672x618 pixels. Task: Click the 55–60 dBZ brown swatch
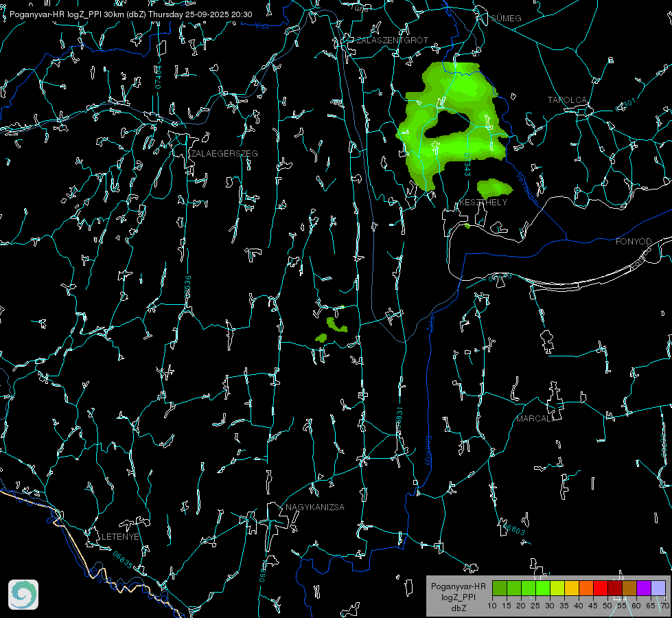click(629, 588)
